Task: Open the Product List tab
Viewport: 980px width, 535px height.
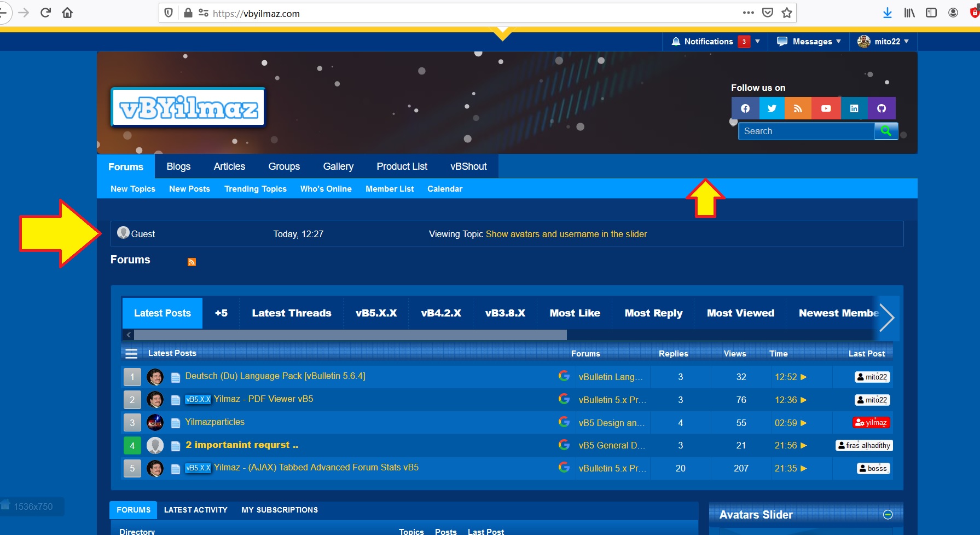Action: point(402,166)
